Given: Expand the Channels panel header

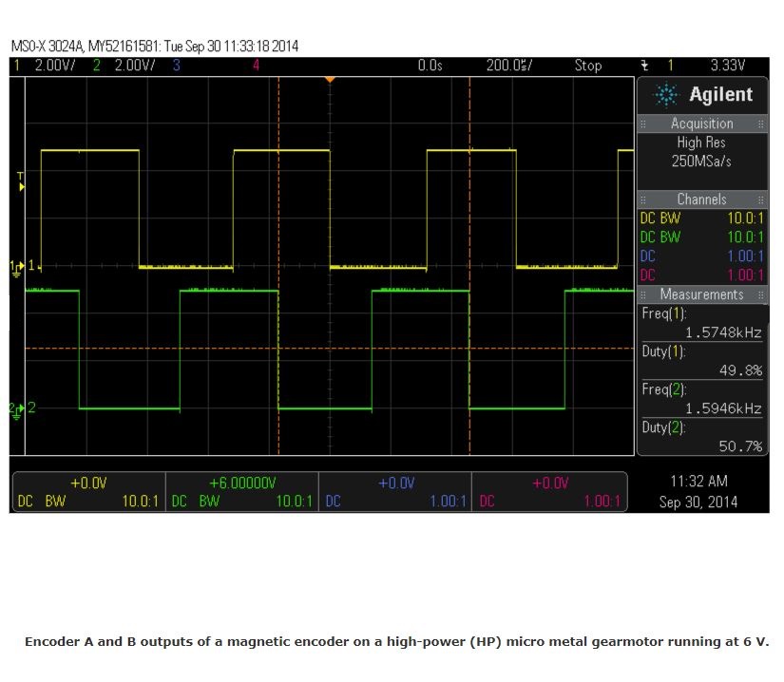Looking at the screenshot, I should click(702, 199).
